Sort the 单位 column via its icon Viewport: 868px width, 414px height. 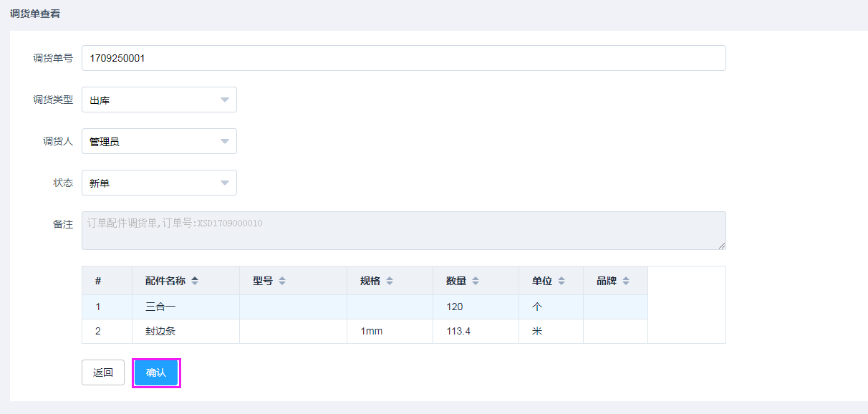pos(561,281)
